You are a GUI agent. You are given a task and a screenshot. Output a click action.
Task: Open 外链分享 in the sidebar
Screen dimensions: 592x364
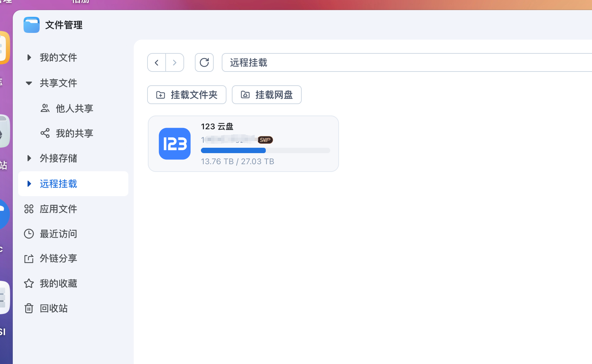click(x=73, y=259)
